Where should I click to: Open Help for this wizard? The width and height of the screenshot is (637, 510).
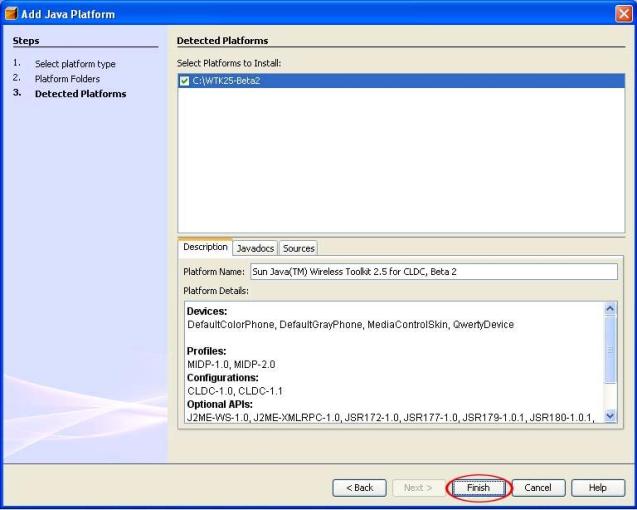tap(598, 487)
